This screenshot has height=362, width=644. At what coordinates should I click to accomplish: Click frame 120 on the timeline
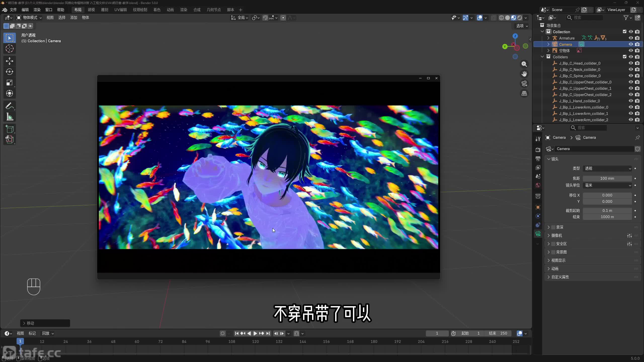pos(255,342)
